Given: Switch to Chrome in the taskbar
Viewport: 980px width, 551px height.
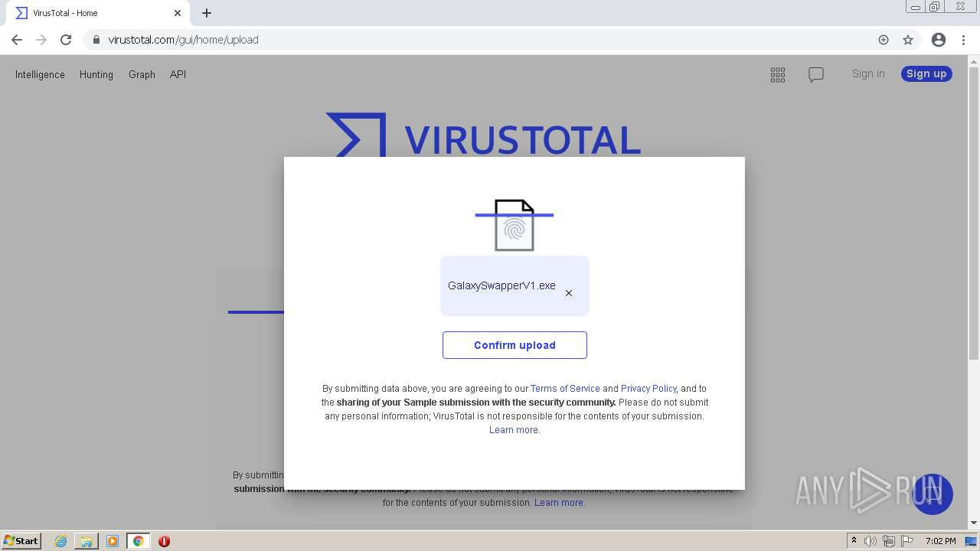Looking at the screenshot, I should click(139, 541).
